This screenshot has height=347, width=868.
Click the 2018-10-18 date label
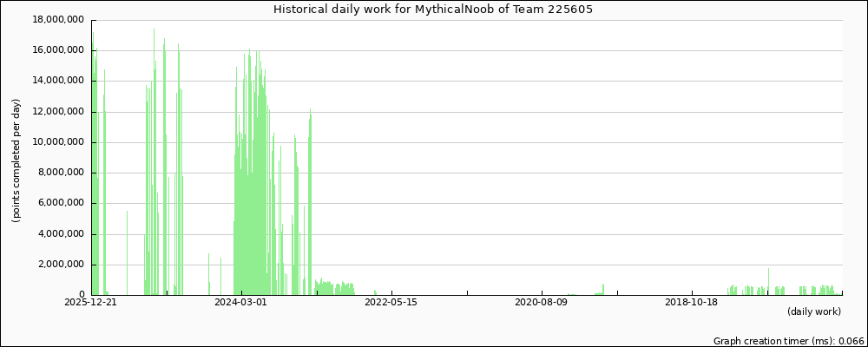(692, 303)
